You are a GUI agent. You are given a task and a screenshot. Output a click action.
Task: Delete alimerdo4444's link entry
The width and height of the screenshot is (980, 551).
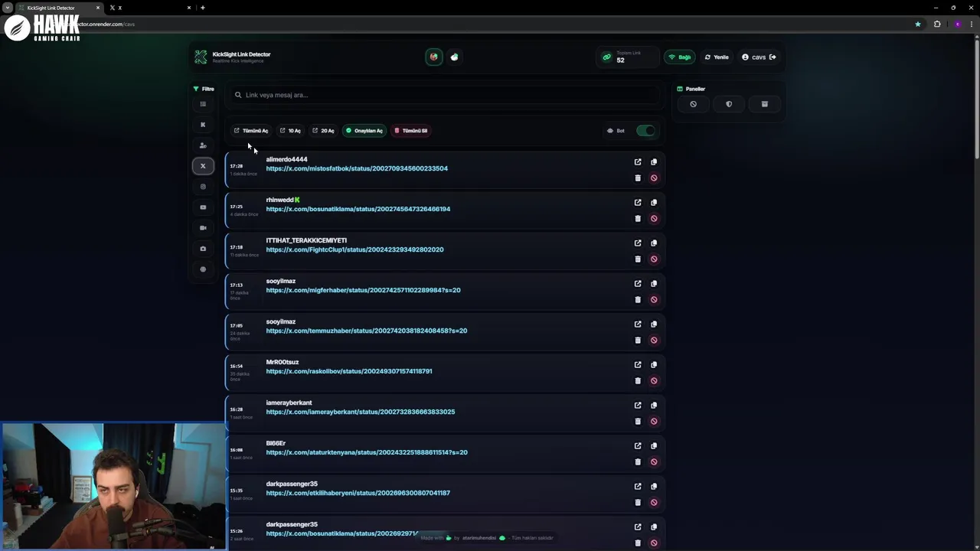(x=638, y=178)
